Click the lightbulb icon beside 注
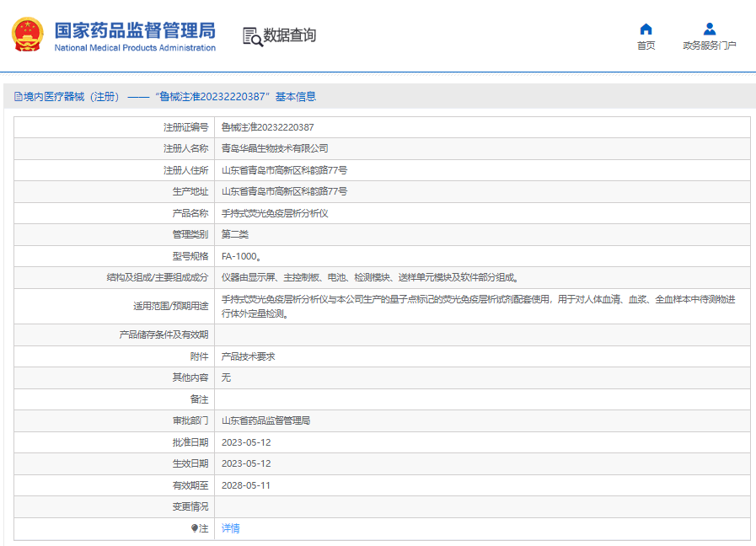This screenshot has height=546, width=756. 195,528
